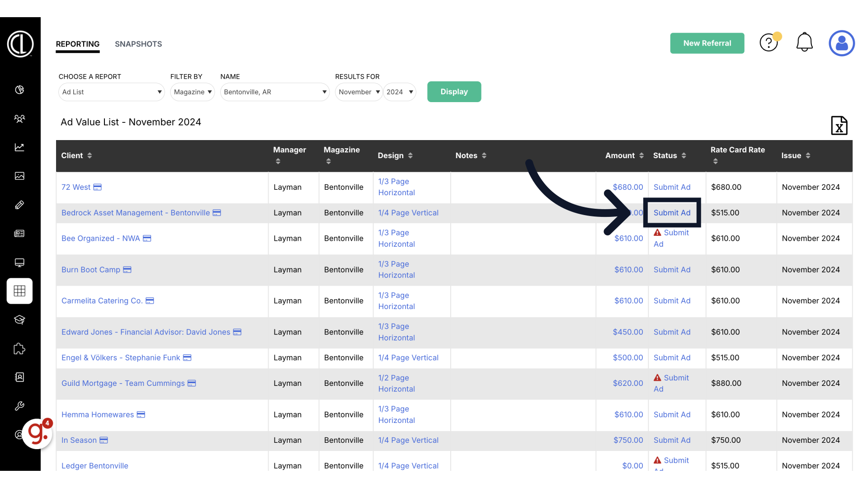Open the wrench tools sidebar icon
This screenshot has height=488, width=868.
19,406
